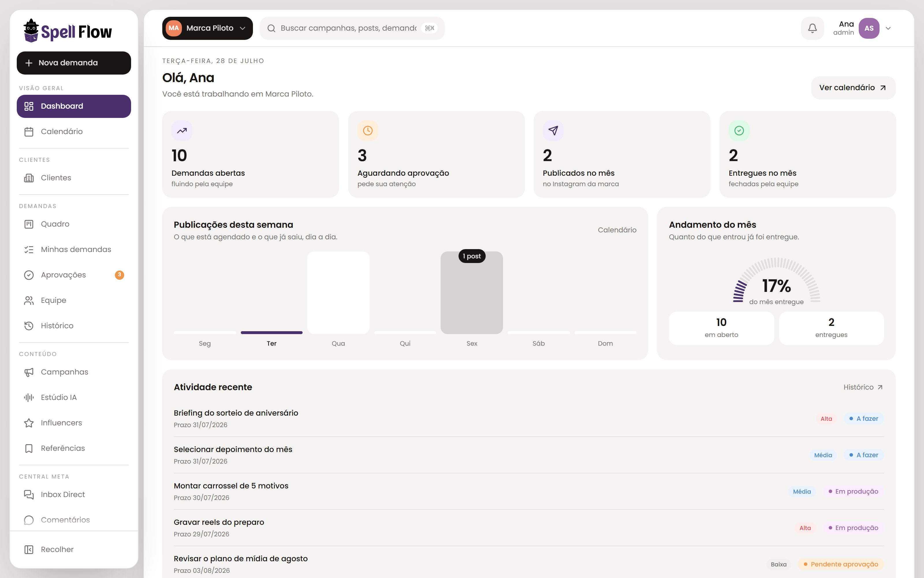
Task: Click the Calendário calendar icon
Action: (29, 131)
